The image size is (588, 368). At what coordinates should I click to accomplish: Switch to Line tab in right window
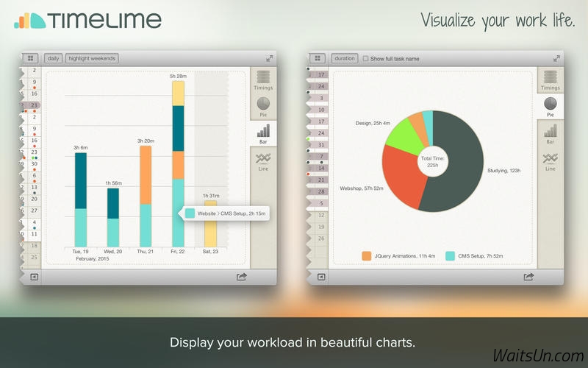tap(550, 161)
